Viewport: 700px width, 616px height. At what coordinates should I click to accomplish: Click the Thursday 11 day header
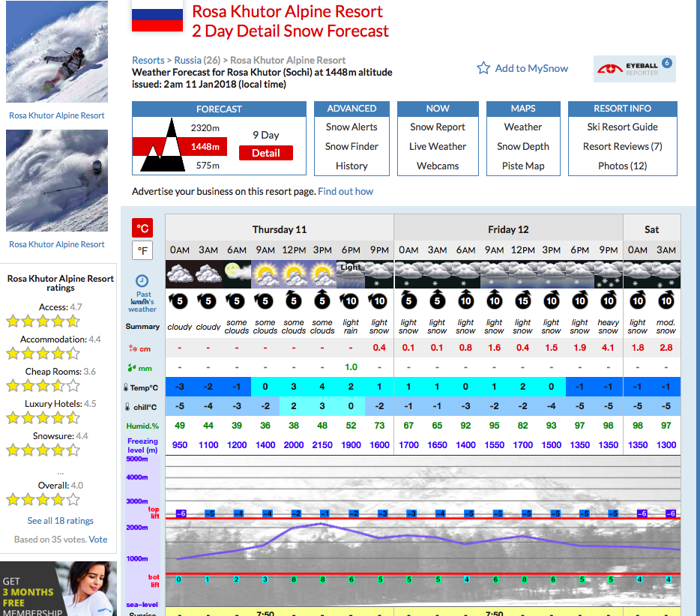pos(280,229)
